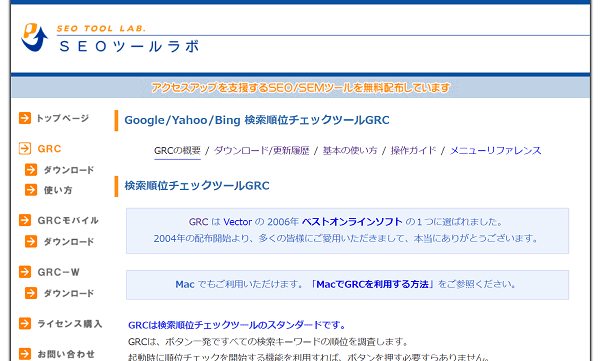Open the ライセンス購入 sidebar link
This screenshot has height=361, width=600.
tap(70, 324)
